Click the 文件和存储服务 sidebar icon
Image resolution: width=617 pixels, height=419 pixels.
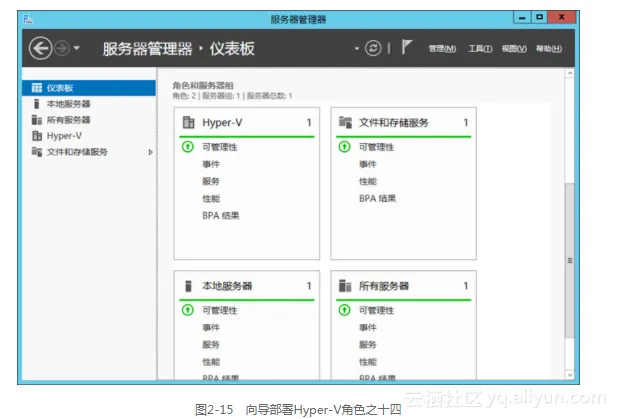[x=37, y=152]
